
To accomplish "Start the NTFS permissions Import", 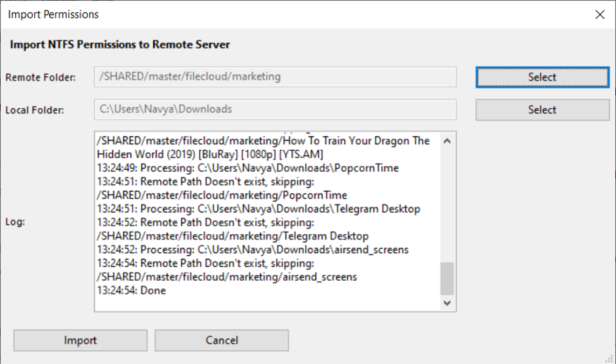I will pos(80,340).
